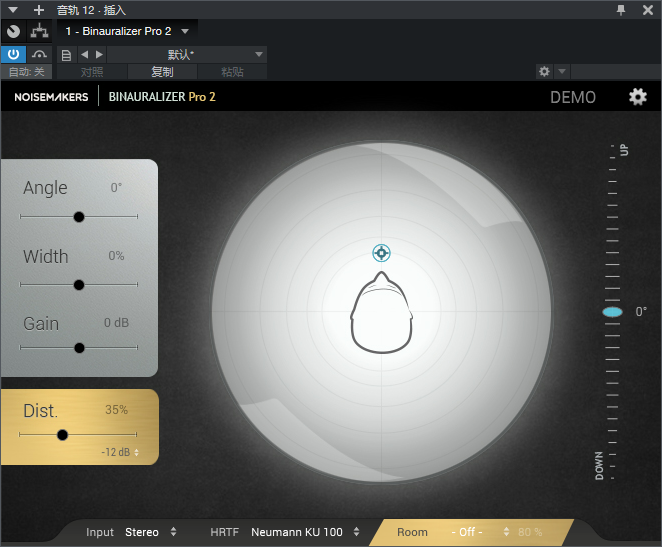Click the DOWN end of elevation scale

[599, 466]
